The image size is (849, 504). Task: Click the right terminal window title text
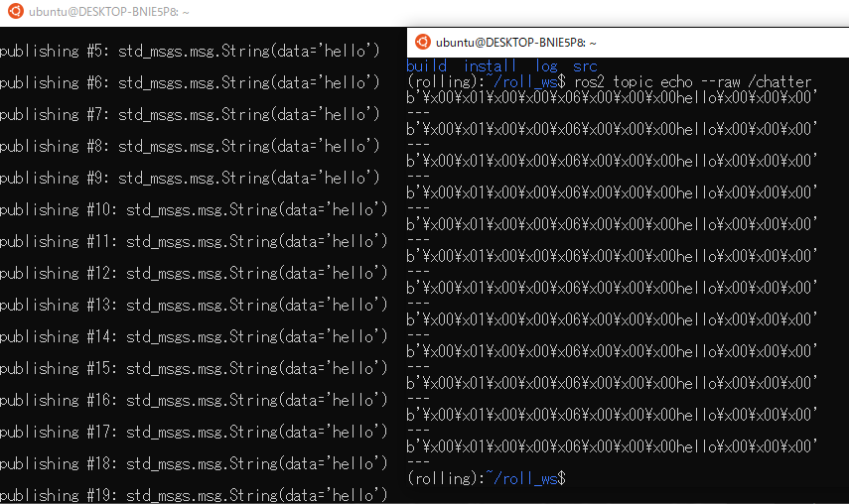tap(516, 43)
